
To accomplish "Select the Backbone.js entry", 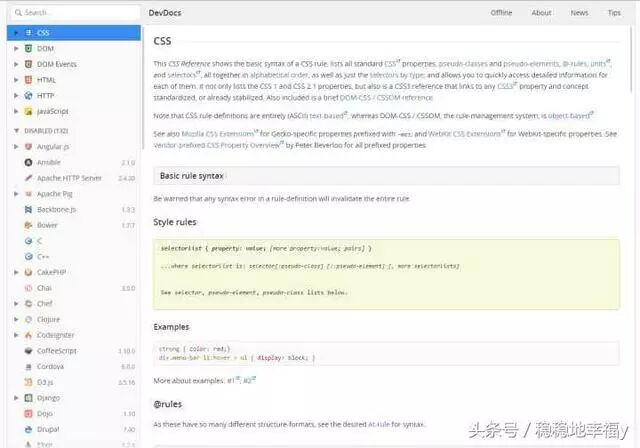I will click(73, 210).
